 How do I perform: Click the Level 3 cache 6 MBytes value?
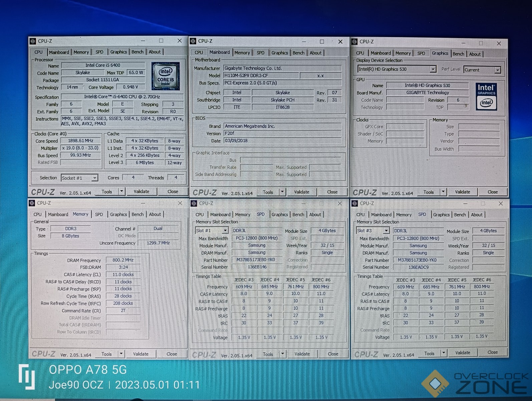[145, 163]
